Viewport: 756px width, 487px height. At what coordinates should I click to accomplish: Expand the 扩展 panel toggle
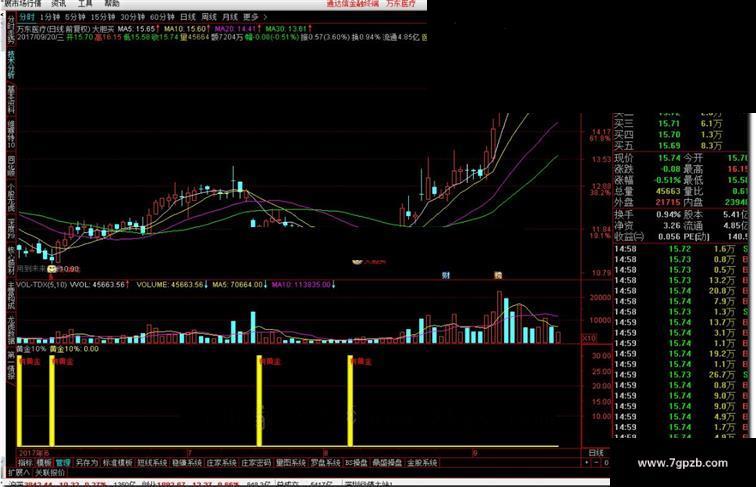pos(19,472)
